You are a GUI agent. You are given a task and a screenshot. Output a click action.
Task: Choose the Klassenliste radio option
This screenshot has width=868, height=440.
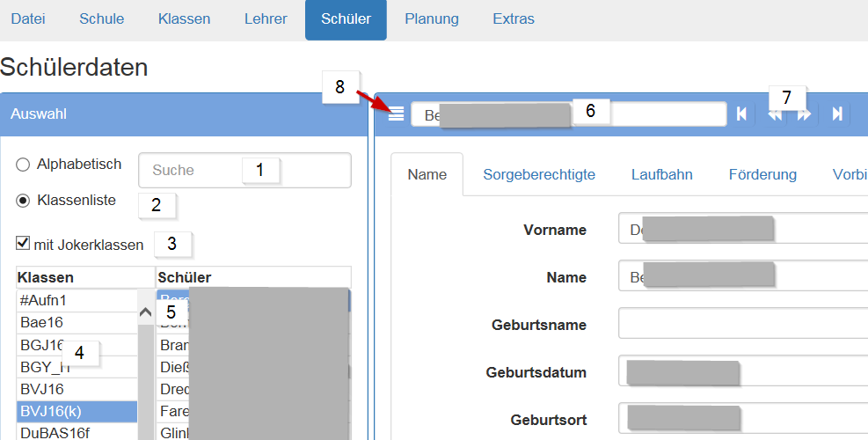point(24,201)
